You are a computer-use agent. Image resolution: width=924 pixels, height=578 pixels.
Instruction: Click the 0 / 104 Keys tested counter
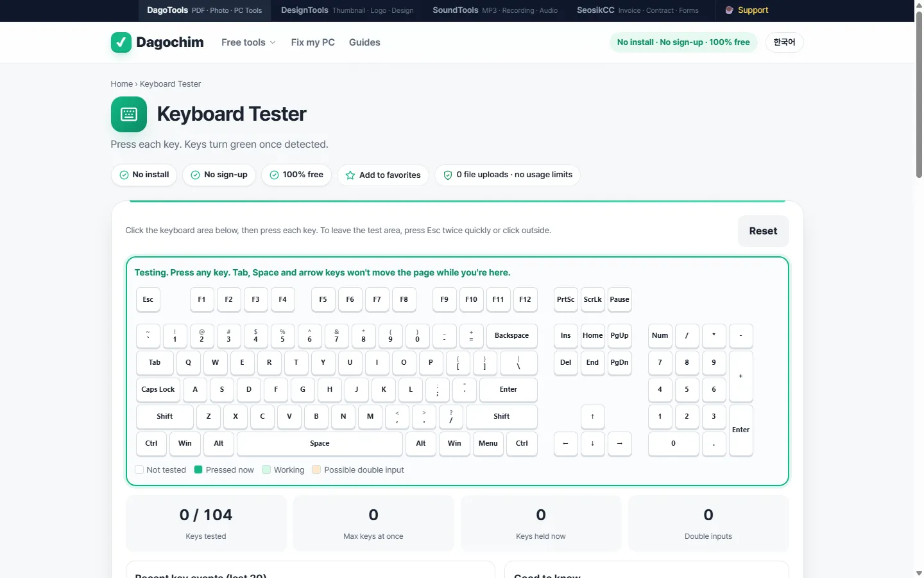coord(206,523)
